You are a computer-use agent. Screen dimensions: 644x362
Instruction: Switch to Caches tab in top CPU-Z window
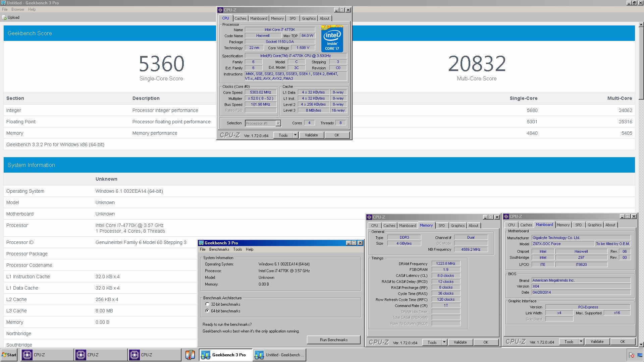tap(240, 18)
